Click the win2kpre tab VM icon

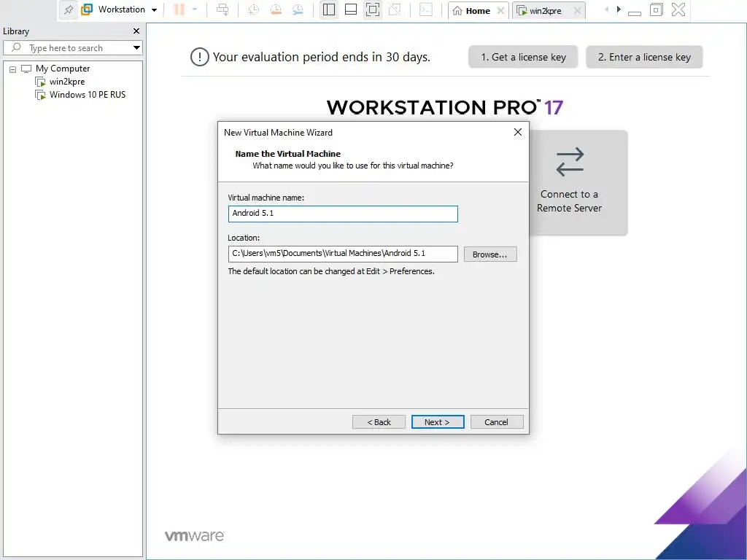tap(522, 10)
